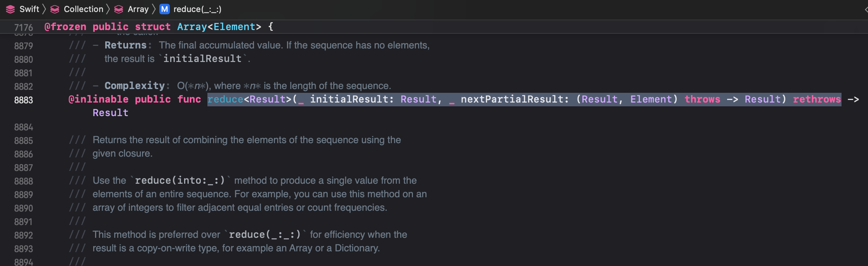Viewport: 868px width, 266px height.
Task: Open the Collection breadcrumb menu
Action: point(83,9)
